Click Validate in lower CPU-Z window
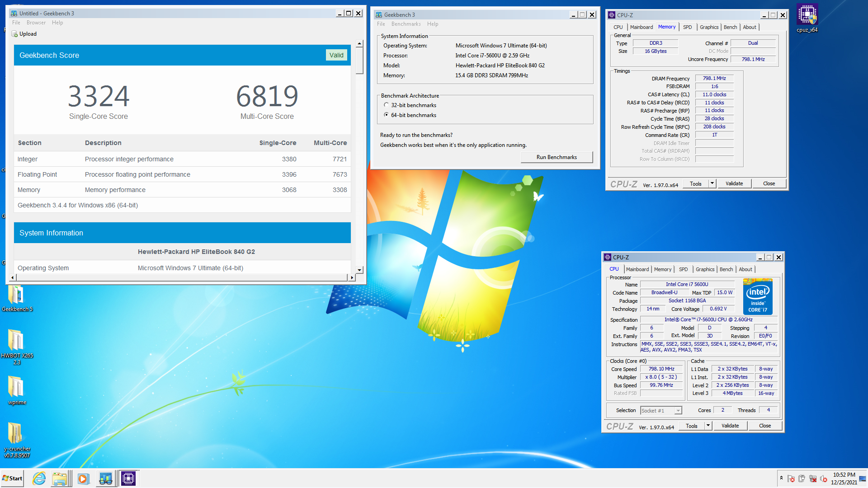This screenshot has width=868, height=488. pos(730,426)
